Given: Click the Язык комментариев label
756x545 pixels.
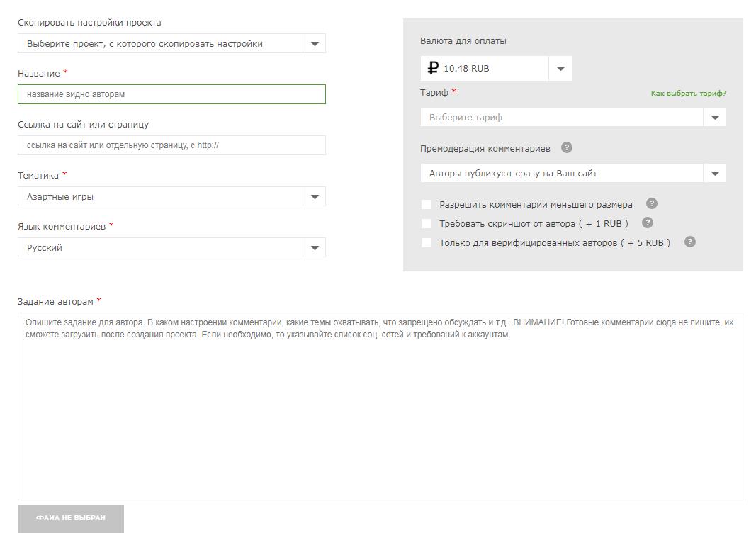Looking at the screenshot, I should point(61,226).
